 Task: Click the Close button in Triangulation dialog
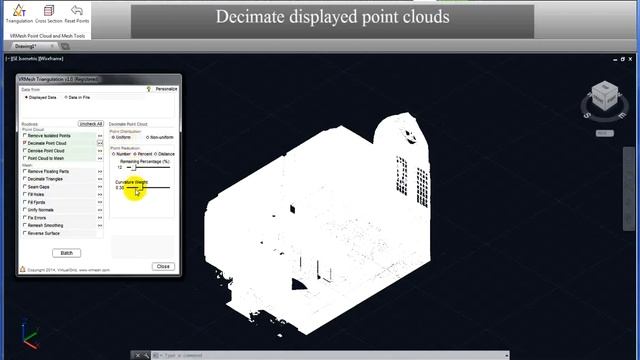click(x=163, y=267)
